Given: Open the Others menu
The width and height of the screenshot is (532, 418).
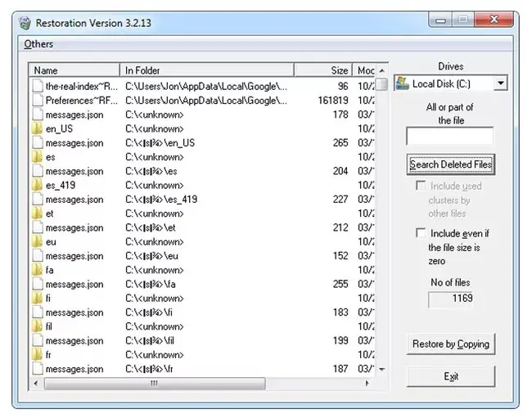Looking at the screenshot, I should click(x=38, y=44).
